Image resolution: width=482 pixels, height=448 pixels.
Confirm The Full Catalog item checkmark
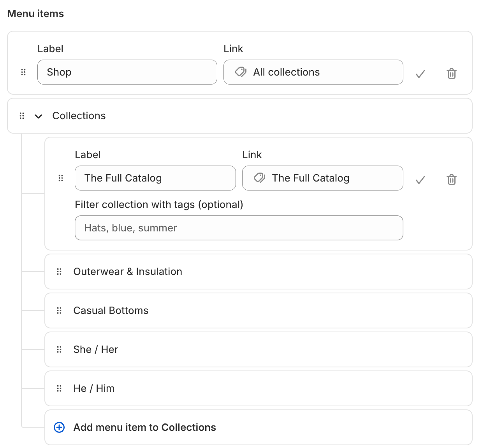point(420,179)
